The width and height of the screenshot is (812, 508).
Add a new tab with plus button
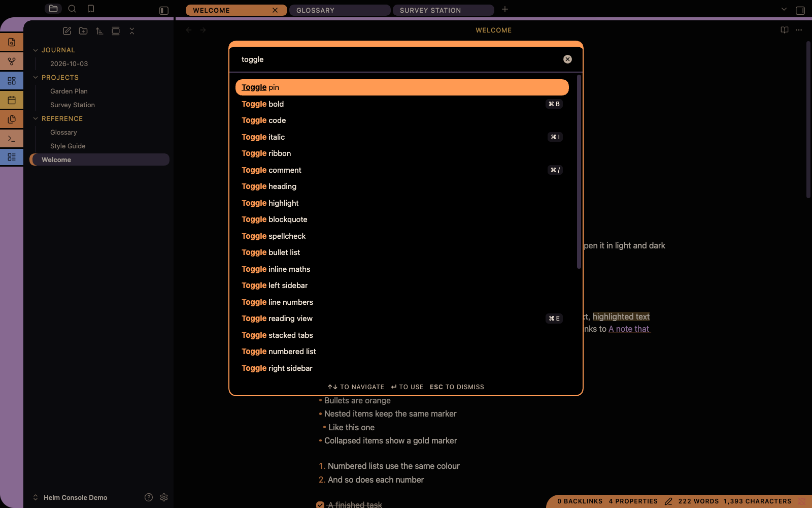pos(505,9)
